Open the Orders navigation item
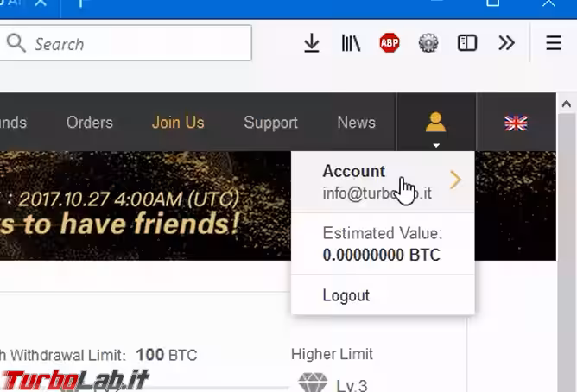Image resolution: width=577 pixels, height=392 pixels. [x=90, y=123]
